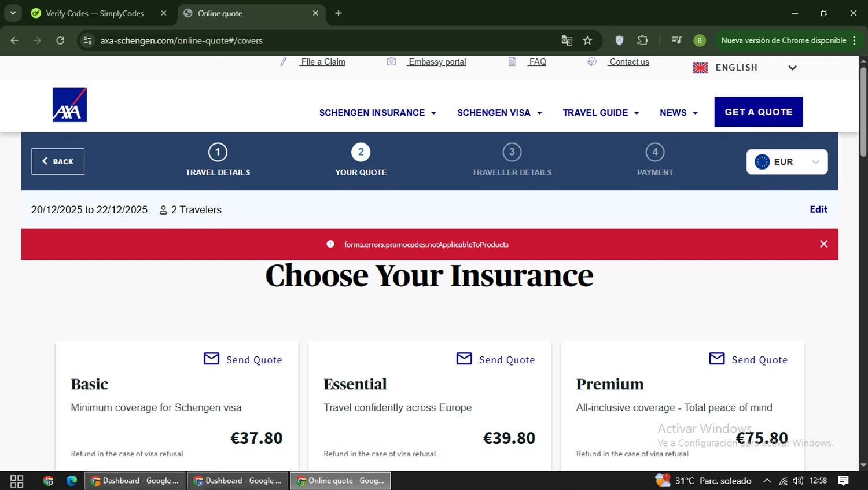
Task: Open the Embassy portal link
Action: coord(437,62)
